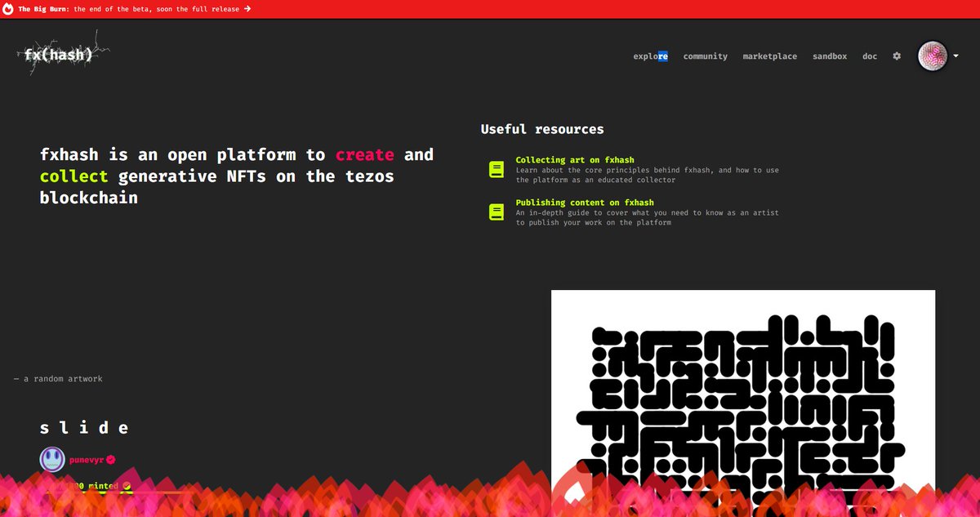980x517 pixels.
Task: Open the community menu
Action: (x=706, y=56)
